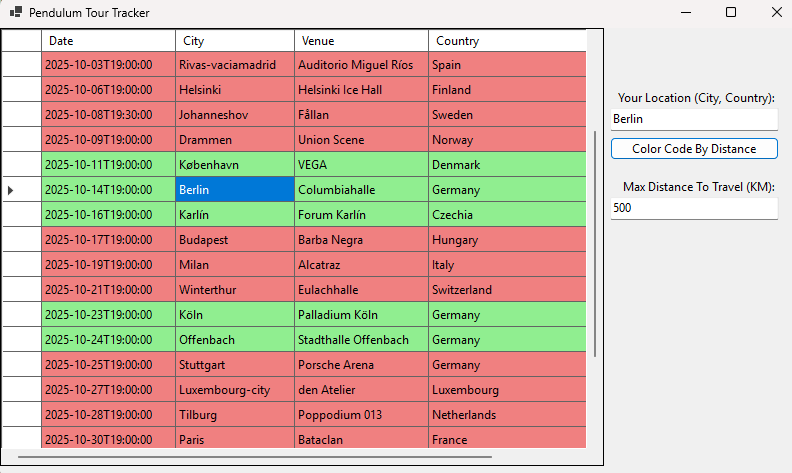This screenshot has height=473, width=792.
Task: Select the Helsinki city cell
Action: (x=235, y=90)
